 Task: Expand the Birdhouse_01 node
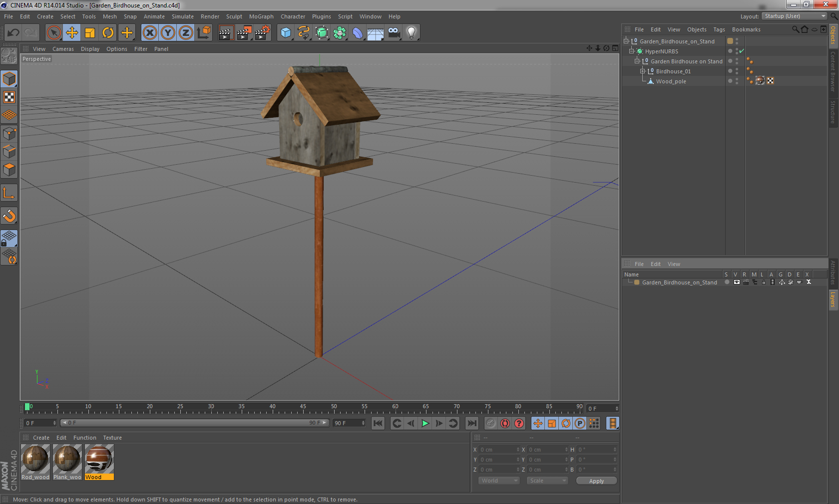[643, 71]
